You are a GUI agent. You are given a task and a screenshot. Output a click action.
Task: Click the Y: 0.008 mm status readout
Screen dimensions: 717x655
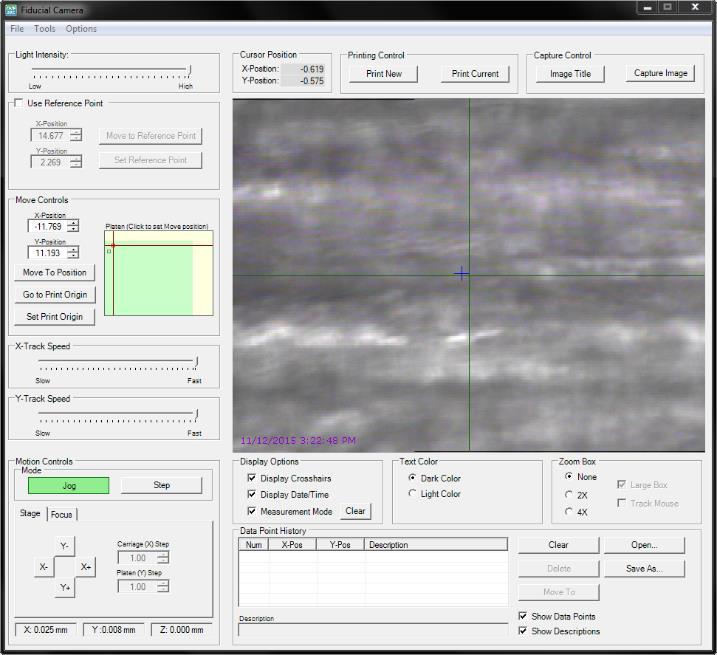[x=113, y=630]
